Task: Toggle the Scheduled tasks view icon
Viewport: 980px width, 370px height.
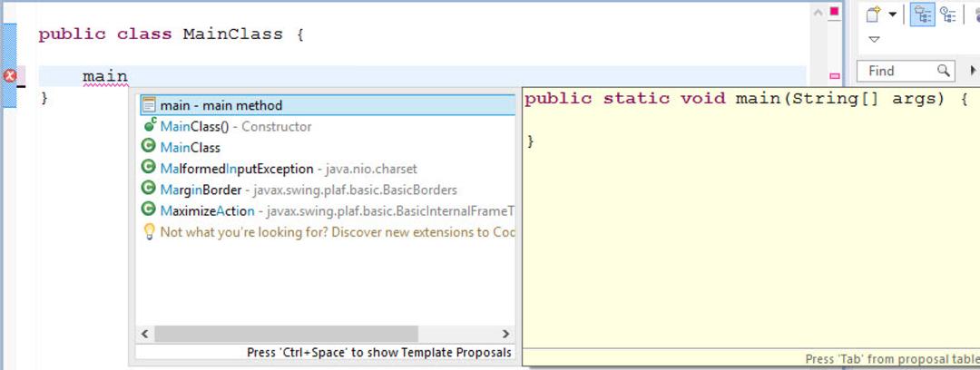Action: pos(948,15)
